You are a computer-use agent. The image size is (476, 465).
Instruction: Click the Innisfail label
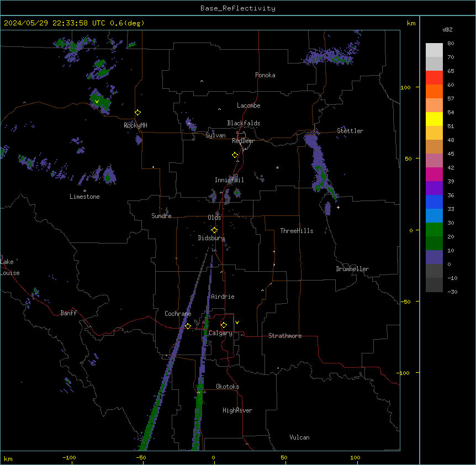[x=229, y=180]
